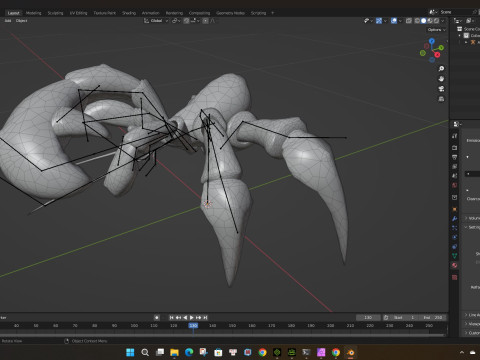Image resolution: width=480 pixels, height=360 pixels.
Task: Click the blue playhead marker at 130
Action: click(193, 325)
